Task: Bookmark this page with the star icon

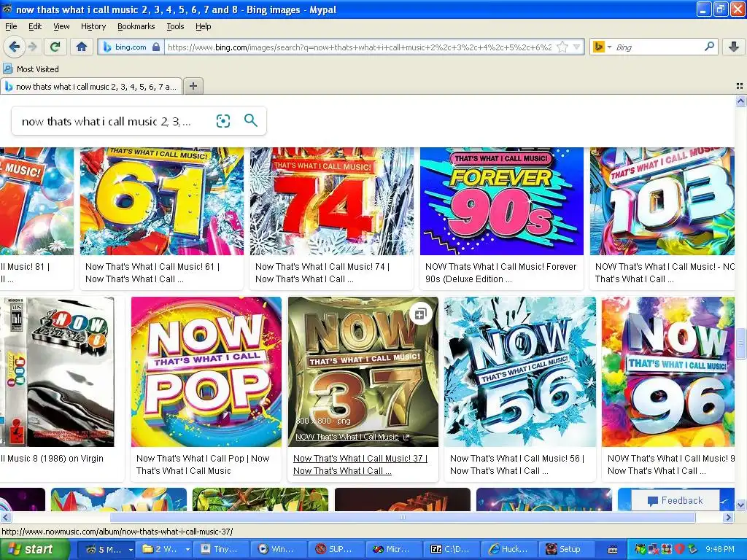Action: coord(562,47)
